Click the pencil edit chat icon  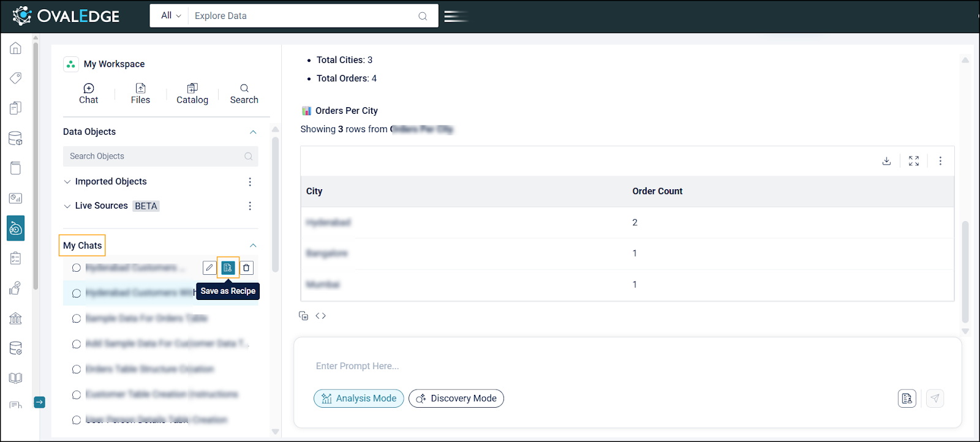click(x=209, y=268)
